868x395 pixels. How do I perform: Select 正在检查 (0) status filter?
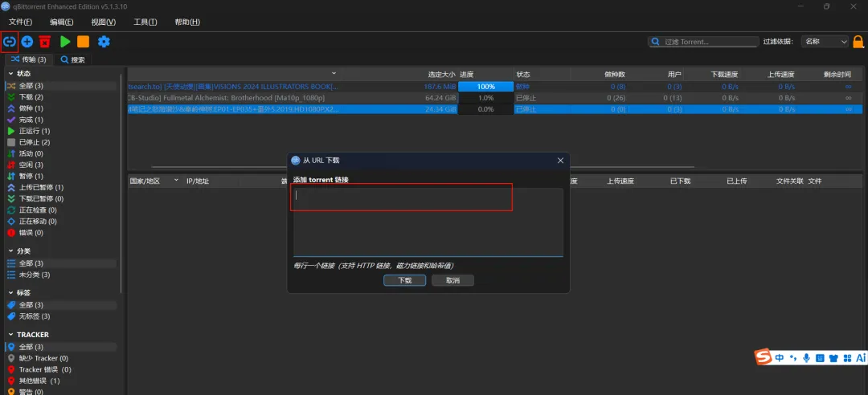pyautogui.click(x=61, y=210)
